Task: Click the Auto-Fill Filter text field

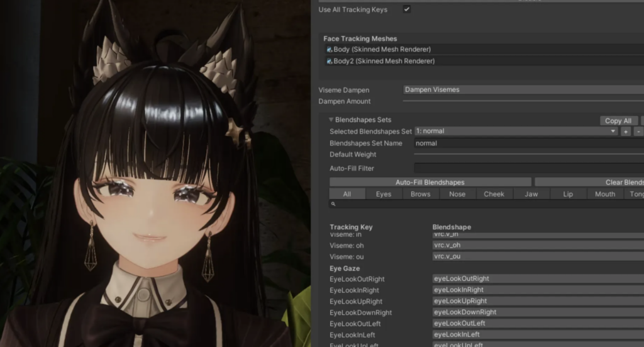Action: [529, 168]
